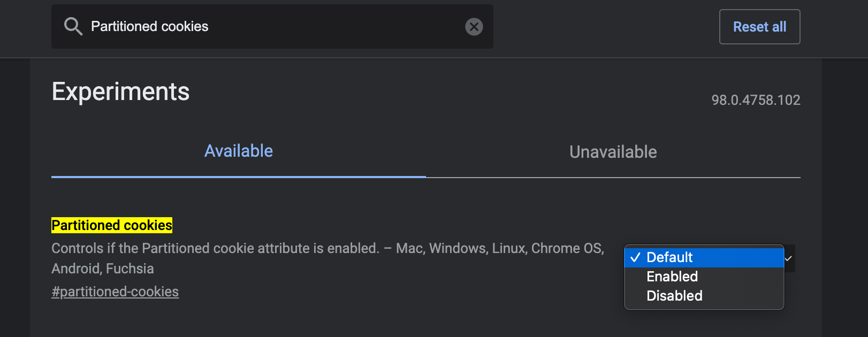Switch to the Available tab

click(239, 151)
